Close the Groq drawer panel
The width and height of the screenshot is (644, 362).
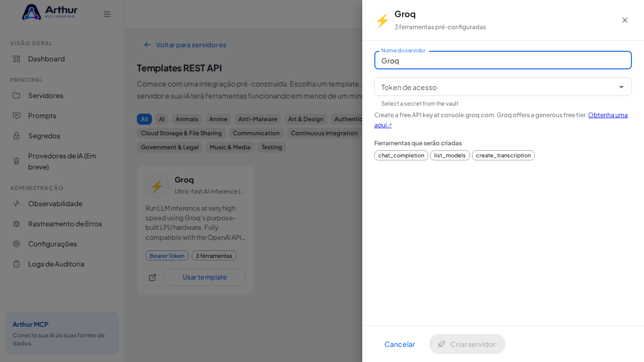(x=625, y=20)
